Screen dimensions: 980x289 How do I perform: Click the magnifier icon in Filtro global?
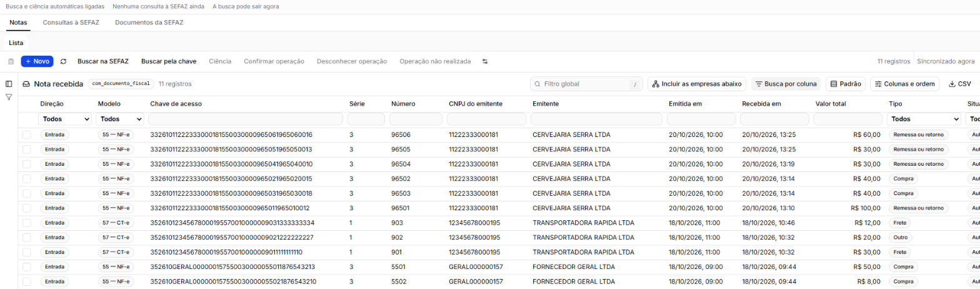(x=537, y=84)
